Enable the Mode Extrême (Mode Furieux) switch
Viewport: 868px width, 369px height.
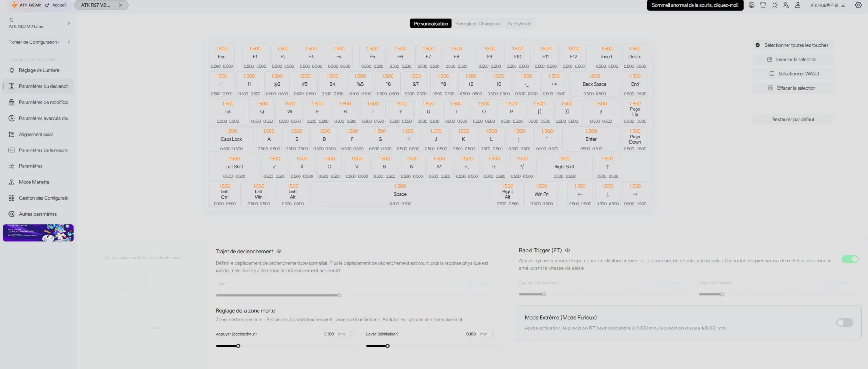[x=844, y=322]
